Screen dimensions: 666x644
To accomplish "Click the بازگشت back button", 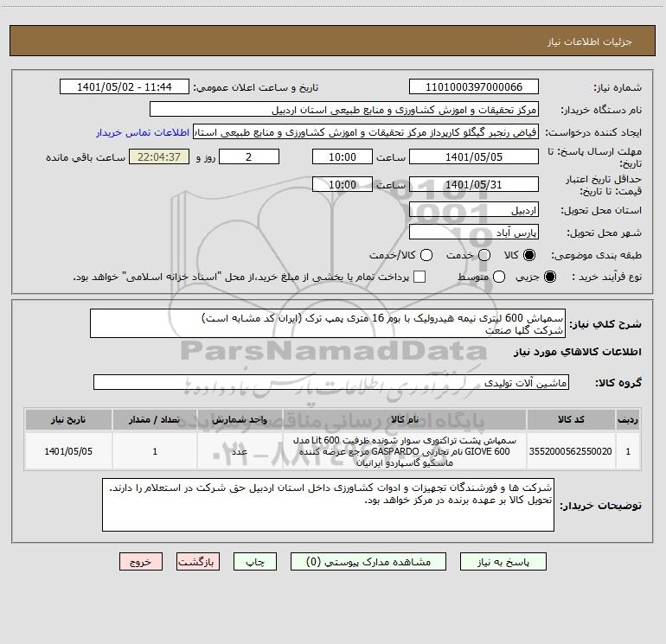I will click(x=198, y=562).
